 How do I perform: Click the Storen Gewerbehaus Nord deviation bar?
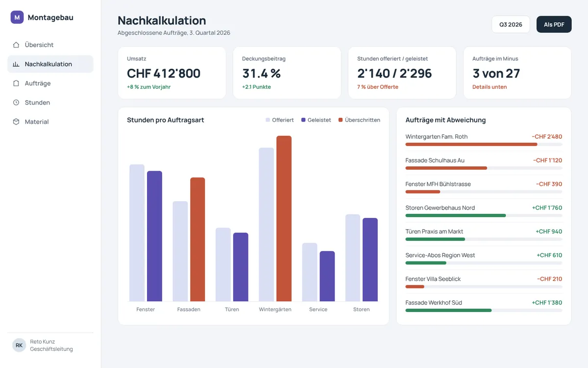coord(484,215)
